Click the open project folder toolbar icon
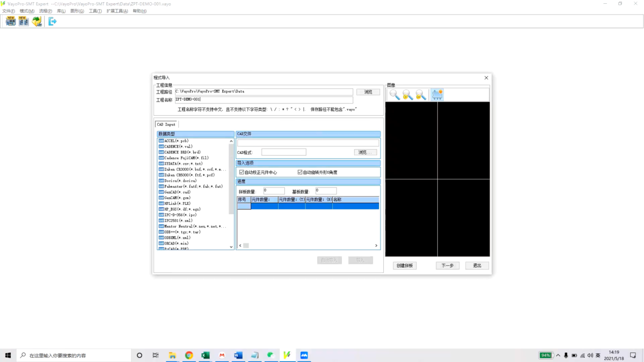The image size is (644, 362). (x=36, y=21)
